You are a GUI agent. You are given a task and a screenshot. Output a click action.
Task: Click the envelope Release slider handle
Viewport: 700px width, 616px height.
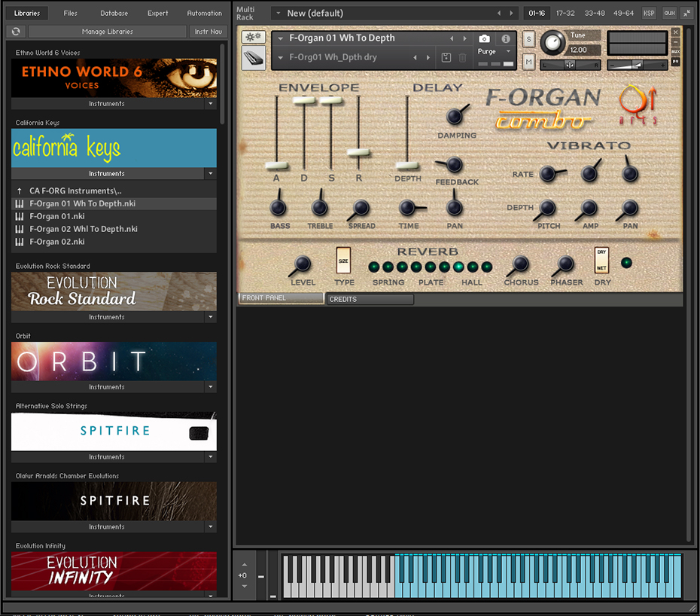pyautogui.click(x=358, y=152)
